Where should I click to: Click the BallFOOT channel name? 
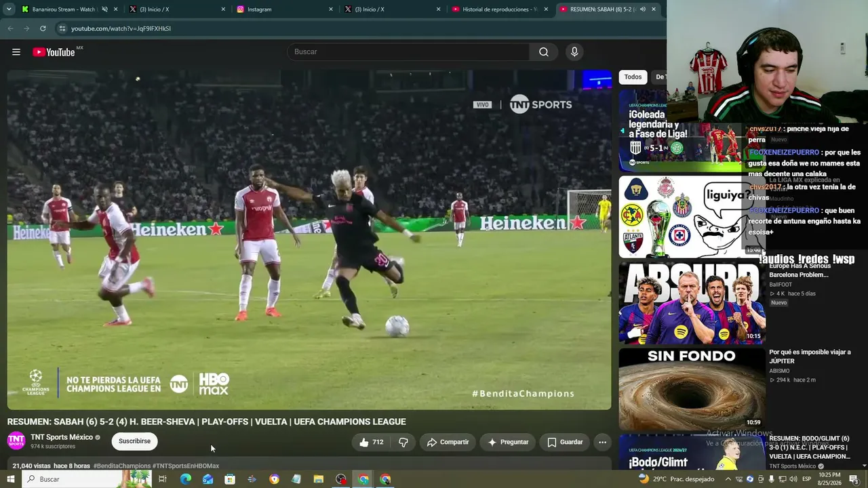click(x=781, y=285)
